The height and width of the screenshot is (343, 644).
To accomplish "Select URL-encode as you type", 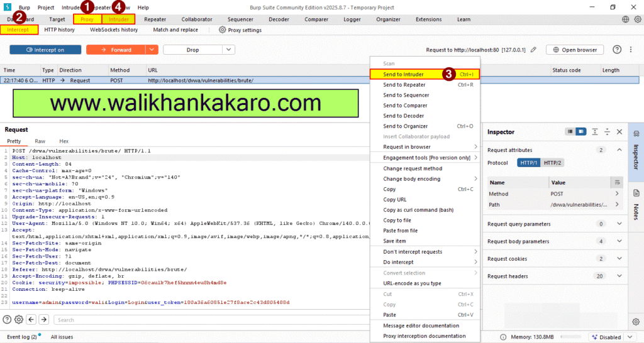I will pos(425,283).
